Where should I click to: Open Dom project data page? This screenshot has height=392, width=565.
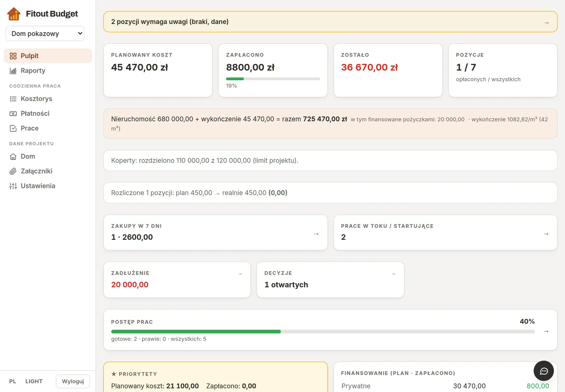tap(48, 156)
